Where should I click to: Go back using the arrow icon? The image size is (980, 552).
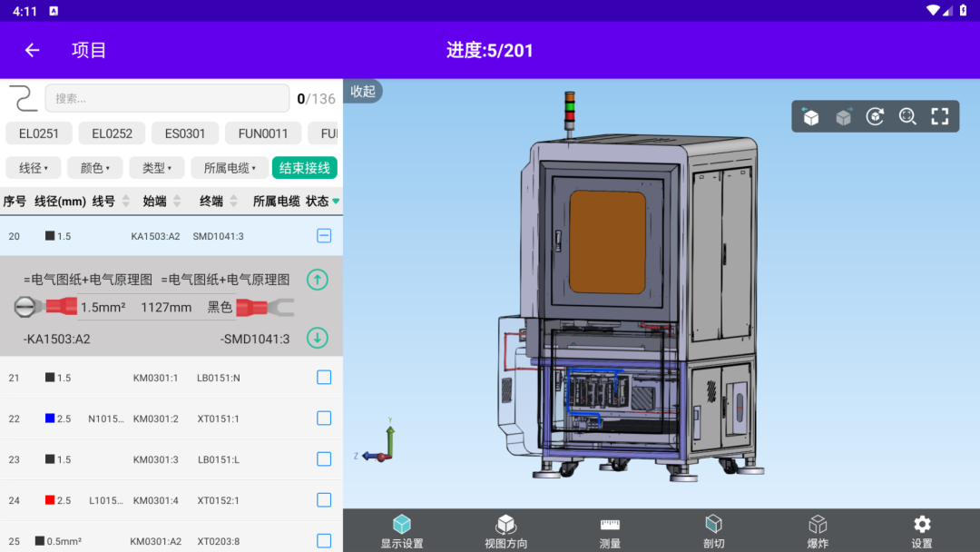[32, 50]
